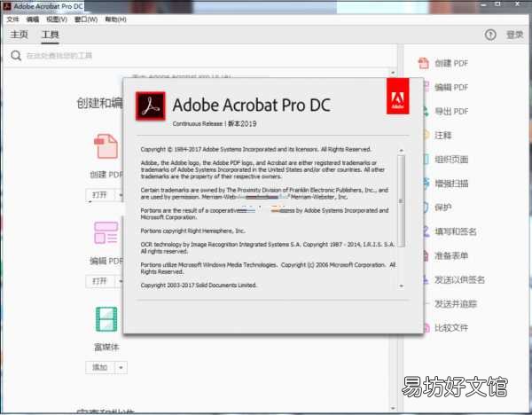Click the About dialog scrollbar thumb

point(401,201)
